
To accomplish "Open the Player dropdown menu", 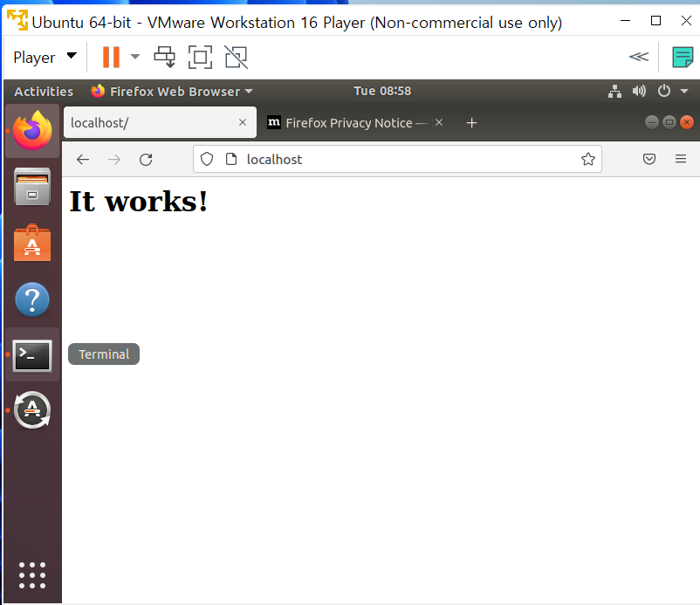I will (45, 57).
